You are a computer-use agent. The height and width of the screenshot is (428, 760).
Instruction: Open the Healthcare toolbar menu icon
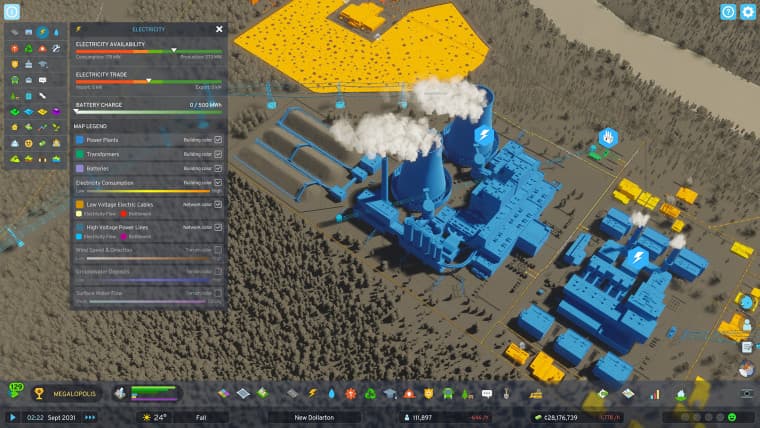[350, 393]
